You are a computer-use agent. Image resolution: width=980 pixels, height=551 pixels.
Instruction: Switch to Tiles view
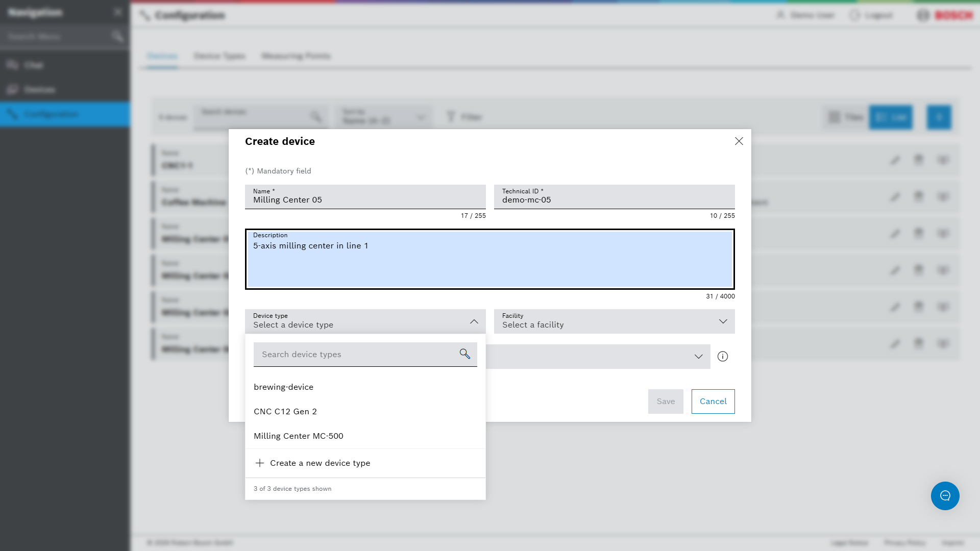846,117
